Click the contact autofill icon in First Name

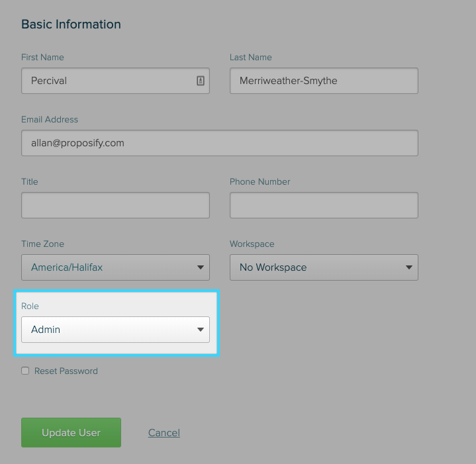click(x=201, y=81)
